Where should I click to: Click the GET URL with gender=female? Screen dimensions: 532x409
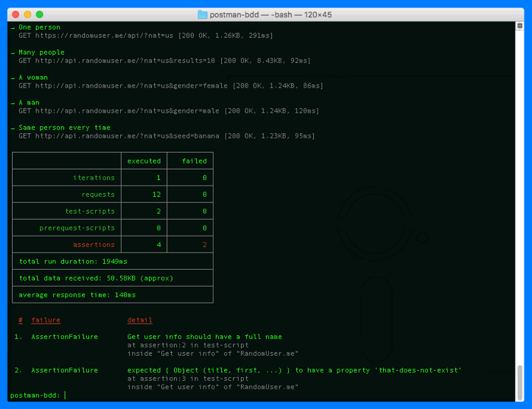(171, 86)
